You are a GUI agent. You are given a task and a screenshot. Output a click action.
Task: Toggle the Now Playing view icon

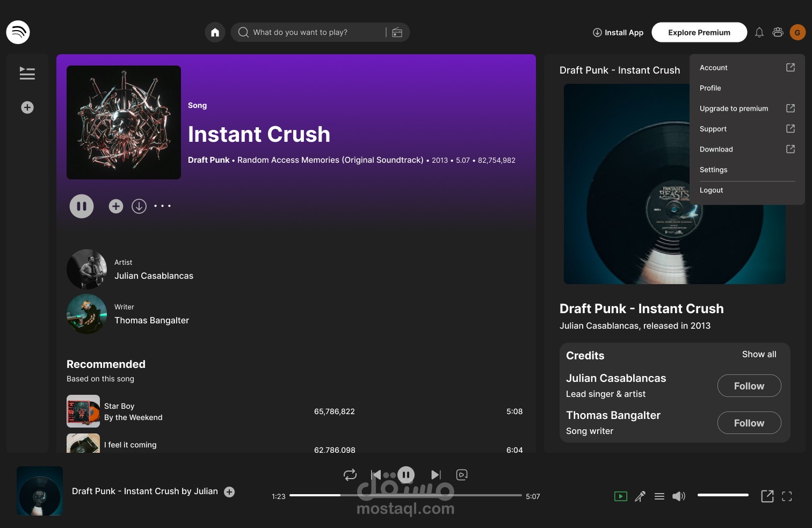click(621, 496)
